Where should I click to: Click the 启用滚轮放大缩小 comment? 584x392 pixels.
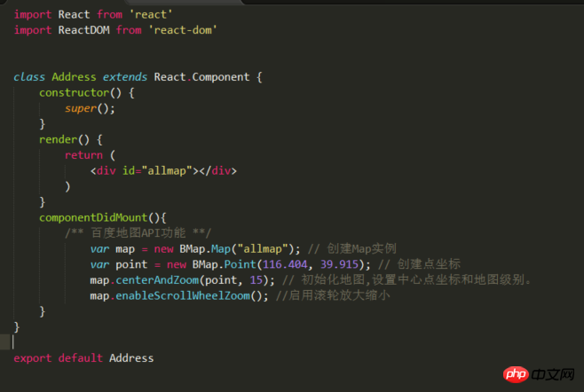pos(333,296)
